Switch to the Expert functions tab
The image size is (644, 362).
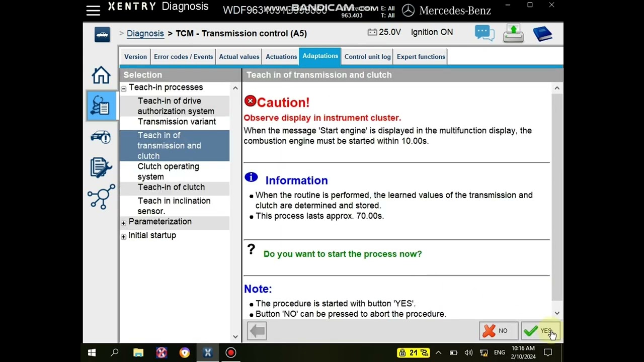tap(421, 57)
